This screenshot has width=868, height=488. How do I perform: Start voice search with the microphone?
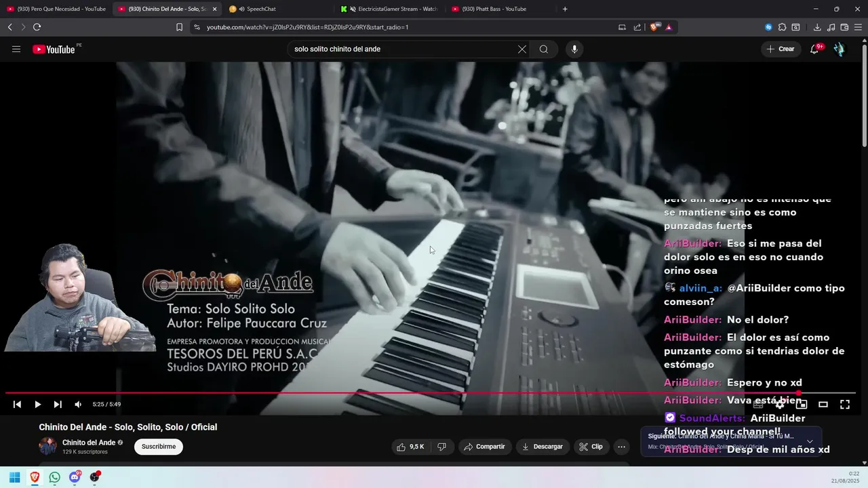[574, 49]
